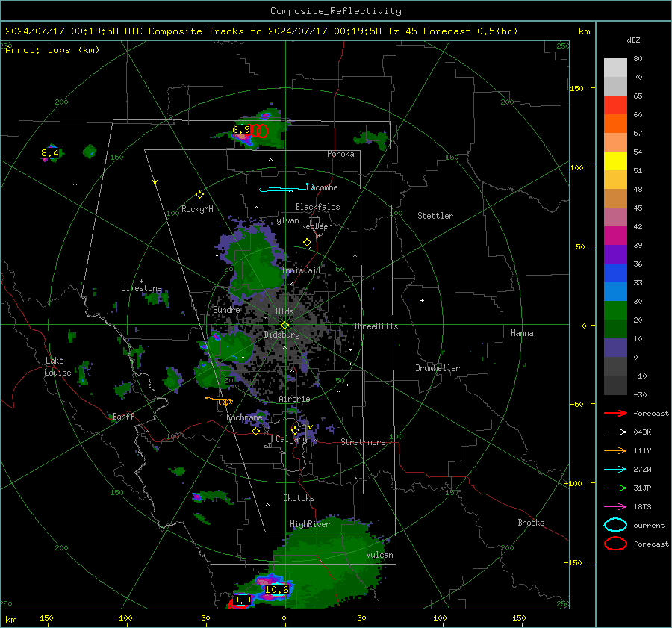Click the Lacombe city label
Viewport: 672px width, 628px height.
323,187
